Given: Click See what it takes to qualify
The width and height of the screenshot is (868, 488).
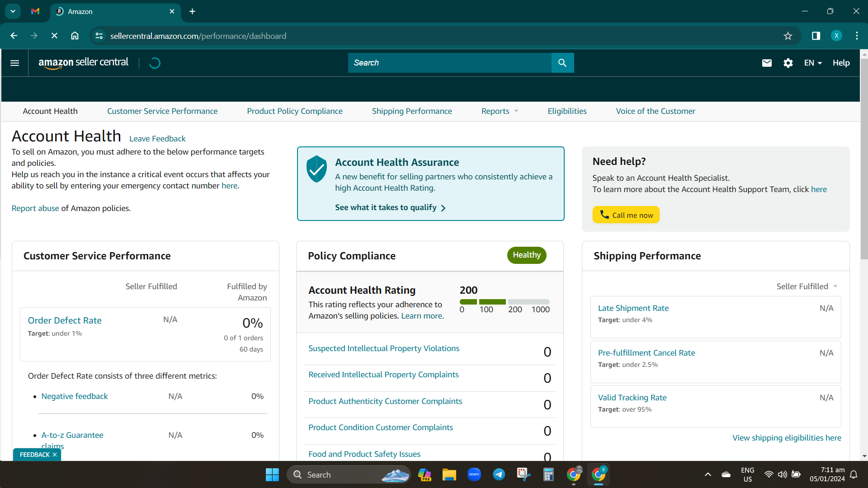Looking at the screenshot, I should point(390,207).
